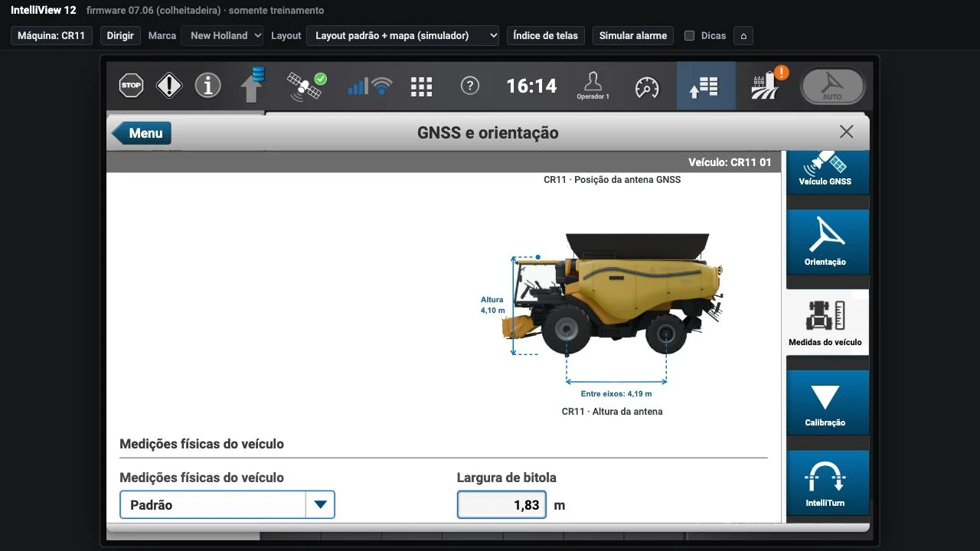The width and height of the screenshot is (980, 551).
Task: Select the Medidas do veículo tab
Action: point(828,323)
